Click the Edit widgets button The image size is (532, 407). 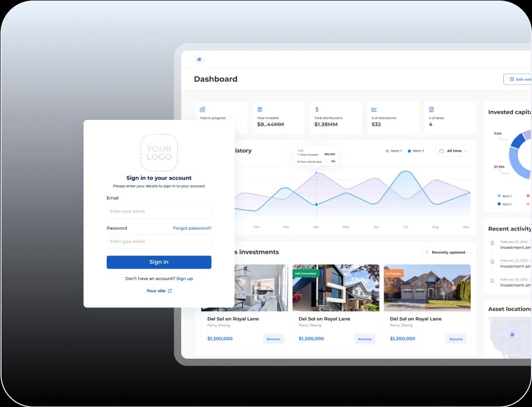click(518, 79)
